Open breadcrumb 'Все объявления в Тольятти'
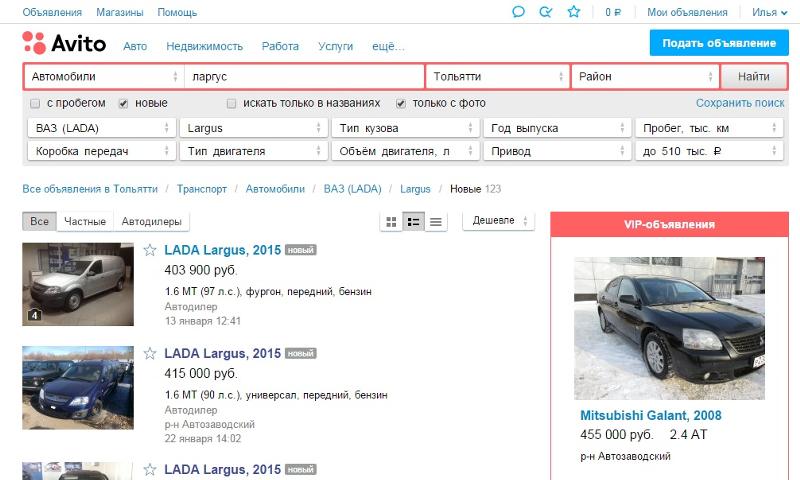The width and height of the screenshot is (800, 480). 90,189
